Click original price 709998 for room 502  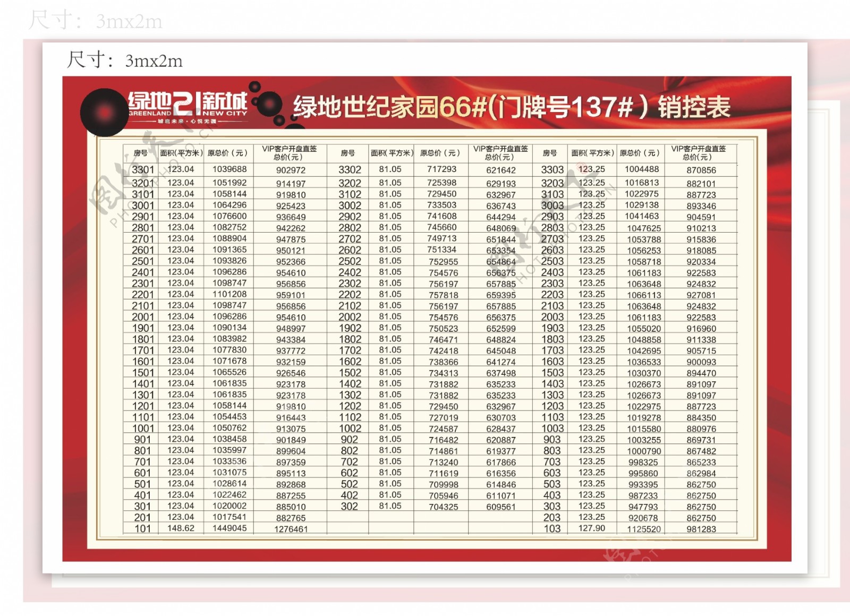coord(444,485)
